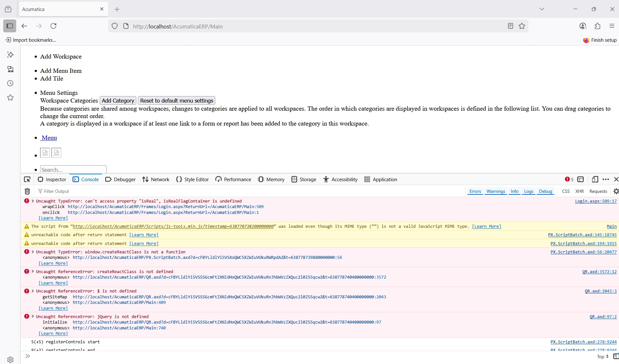Switch to the Inspector tab

tap(52, 179)
